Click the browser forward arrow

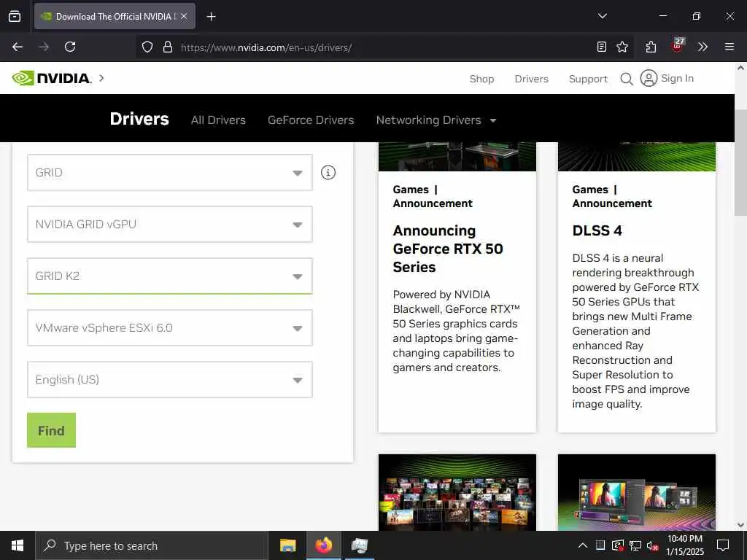(x=44, y=47)
